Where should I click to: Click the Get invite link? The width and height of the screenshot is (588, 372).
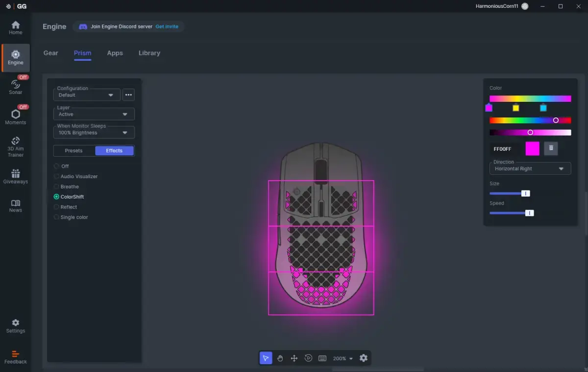[x=167, y=26]
